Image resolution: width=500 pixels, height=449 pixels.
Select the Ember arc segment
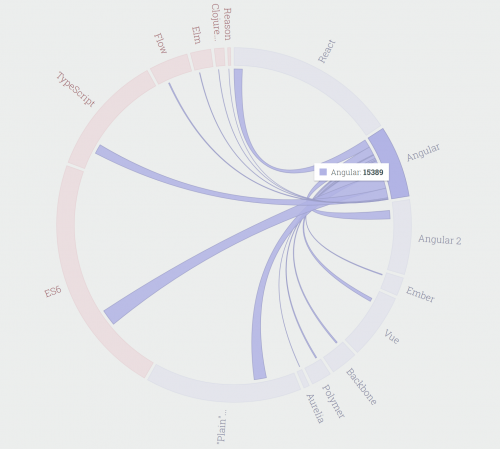(x=392, y=284)
